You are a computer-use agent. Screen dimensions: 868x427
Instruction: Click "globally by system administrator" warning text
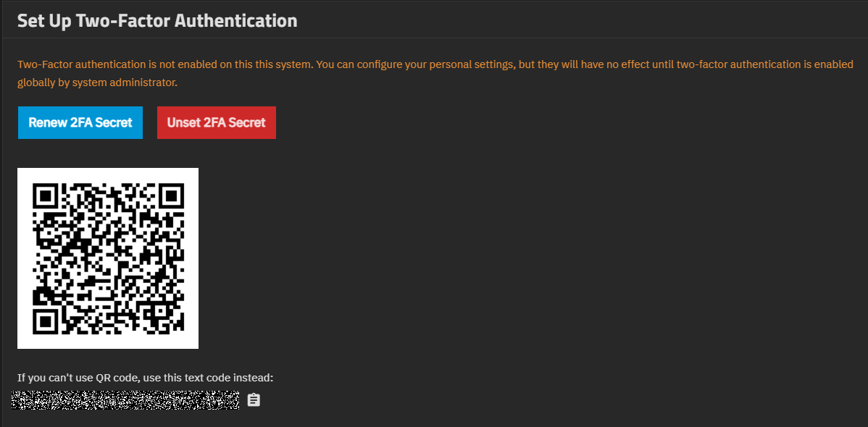97,83
